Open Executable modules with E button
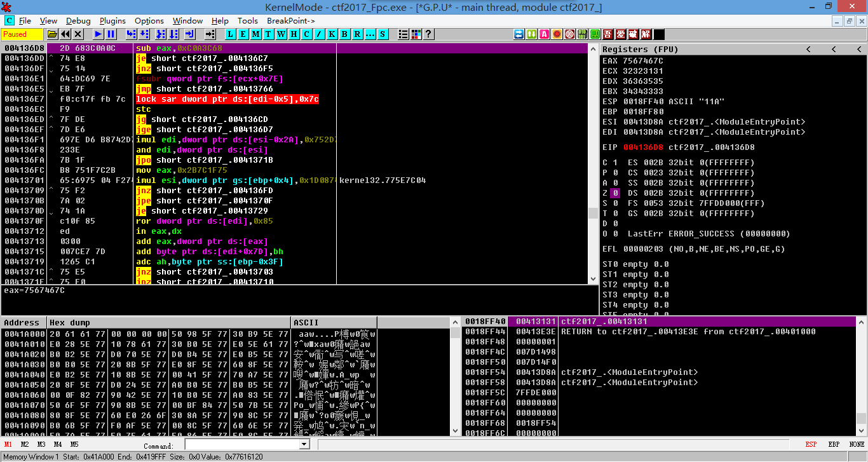The image size is (868, 462). click(x=243, y=34)
